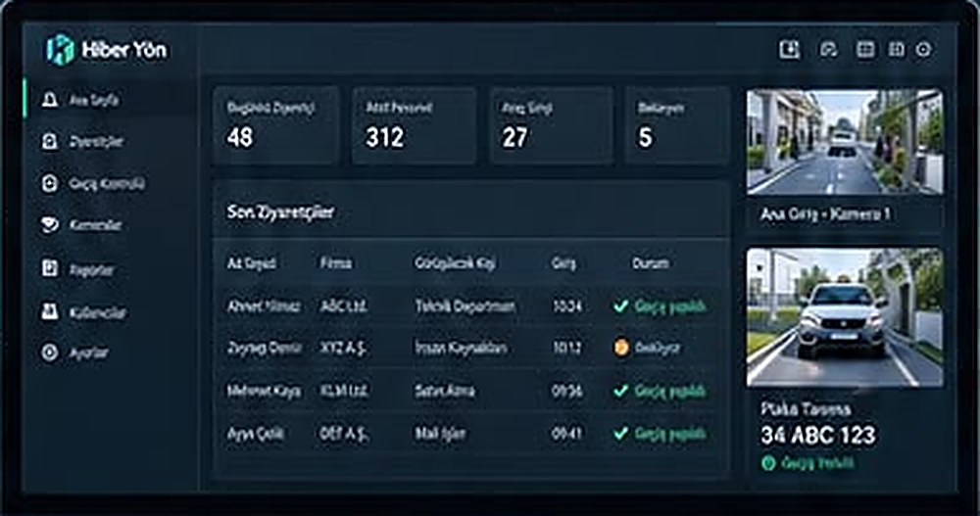Select the stat card showing 48
Screen dimensions: 980x516
click(x=275, y=125)
